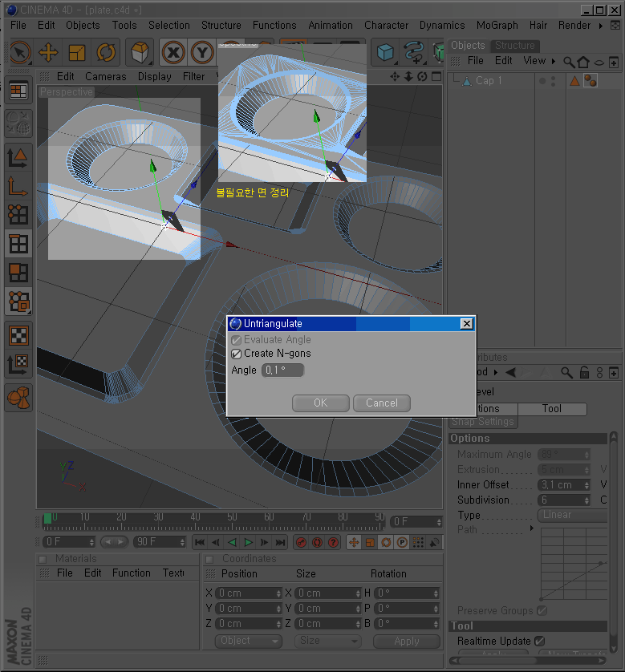The width and height of the screenshot is (625, 672).
Task: Click the timeline playhead marker
Action: pos(47,519)
